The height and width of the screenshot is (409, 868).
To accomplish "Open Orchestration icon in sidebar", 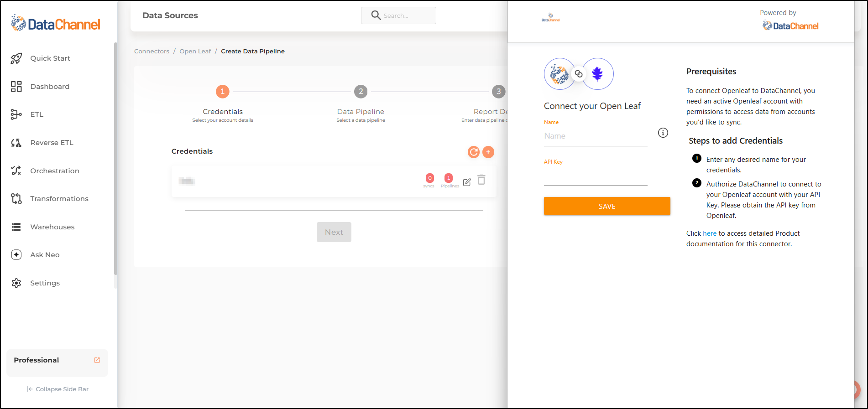I will click(16, 171).
